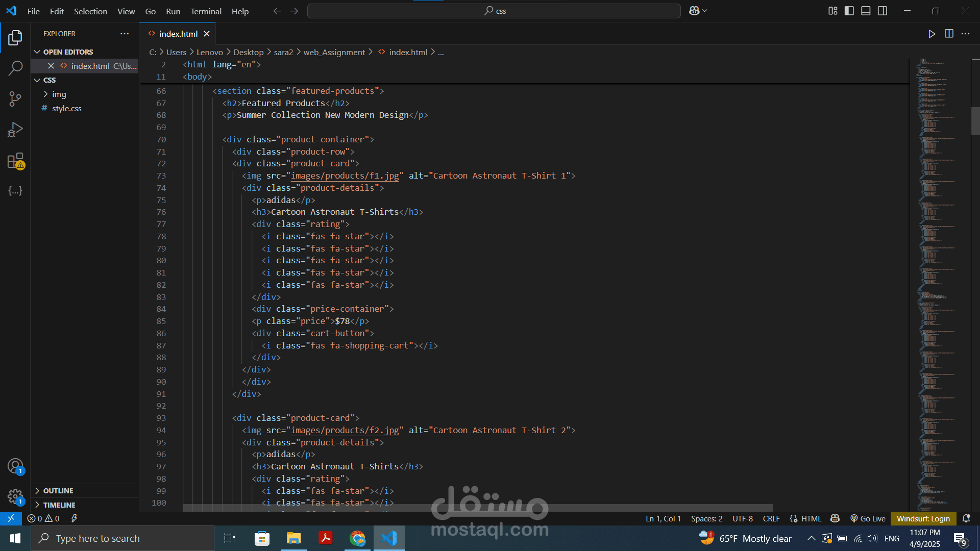980x551 pixels.
Task: Open the File menu
Action: pos(34,11)
